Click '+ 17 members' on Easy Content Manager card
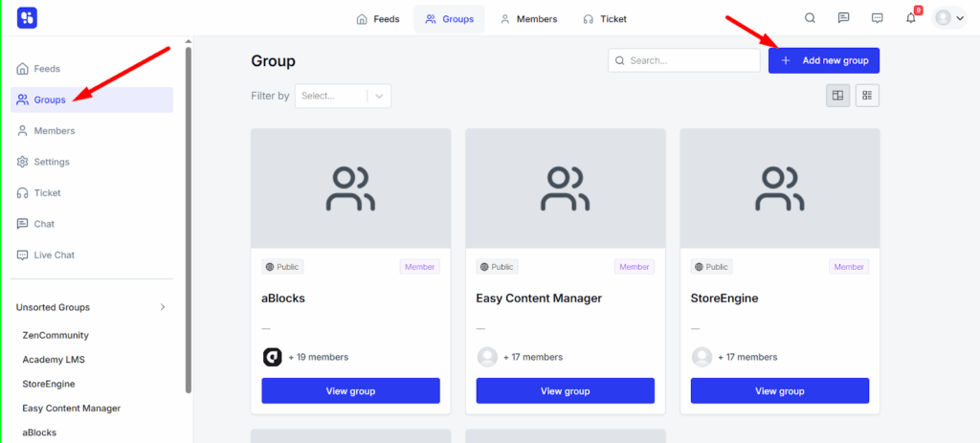 tap(532, 358)
